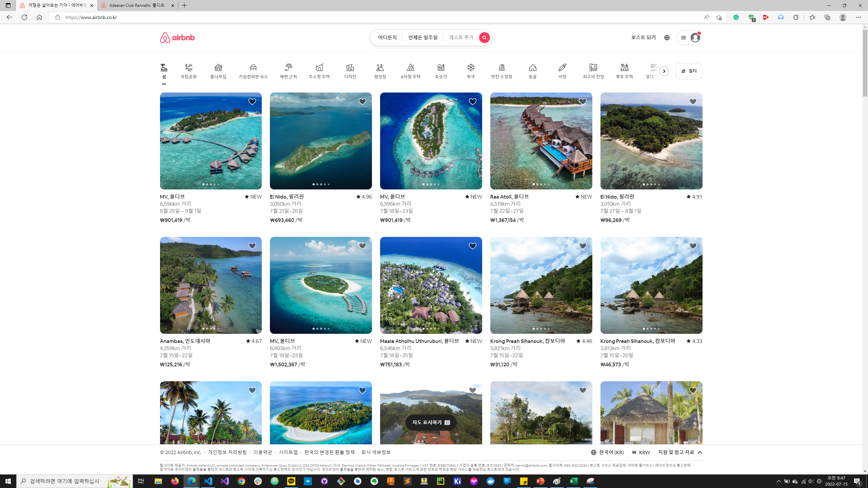The height and width of the screenshot is (488, 868).
Task: Click the red search magnifier button
Action: click(x=484, y=38)
